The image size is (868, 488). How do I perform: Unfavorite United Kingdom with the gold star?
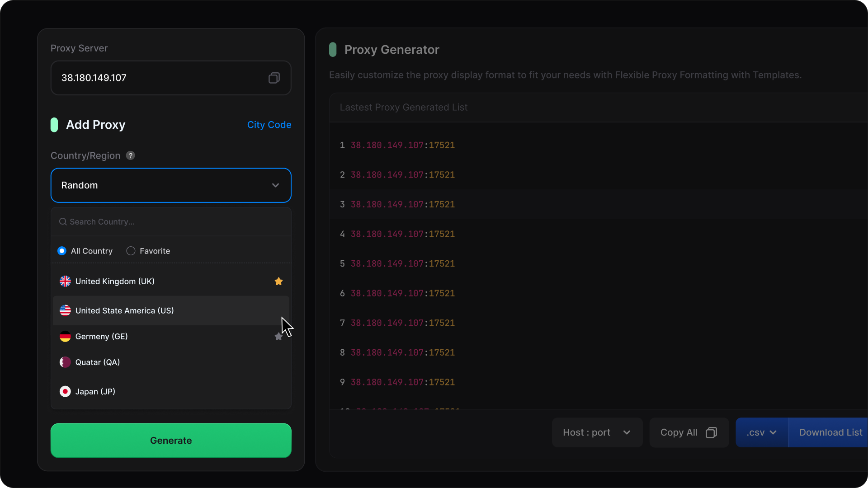278,282
